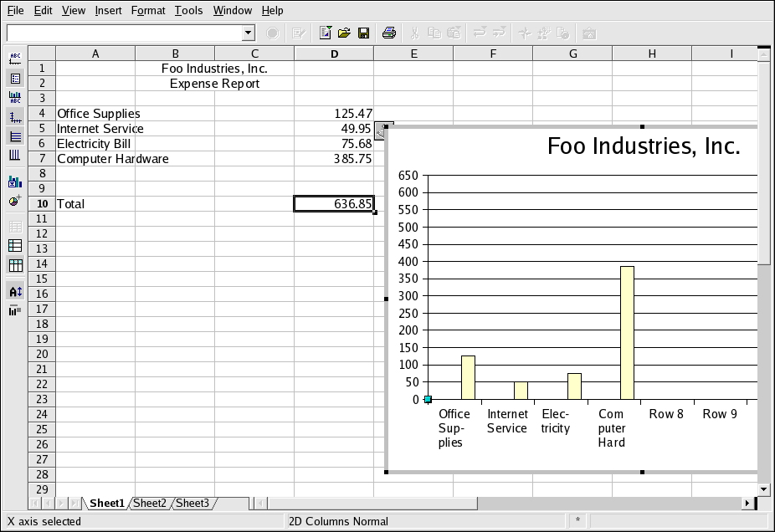Toggle the chart title on/off
775x532 pixels.
(x=15, y=59)
